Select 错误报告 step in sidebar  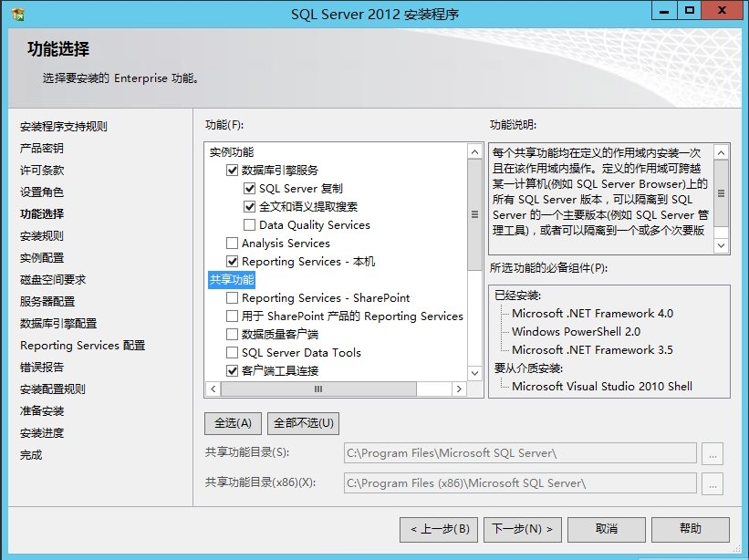(42, 368)
